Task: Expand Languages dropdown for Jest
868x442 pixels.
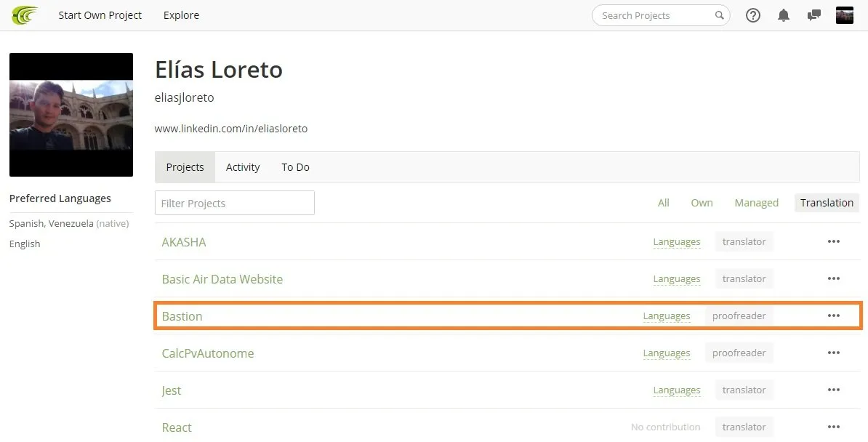Action: click(677, 390)
